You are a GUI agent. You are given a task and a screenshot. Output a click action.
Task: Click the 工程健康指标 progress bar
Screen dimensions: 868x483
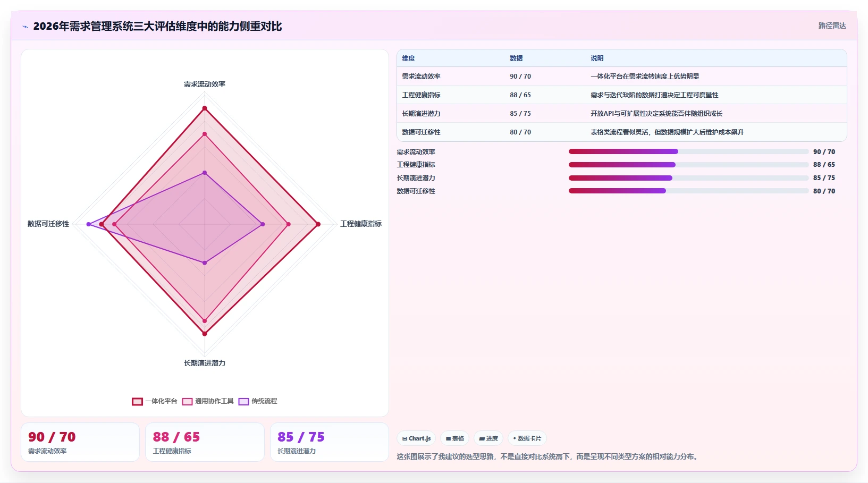688,165
